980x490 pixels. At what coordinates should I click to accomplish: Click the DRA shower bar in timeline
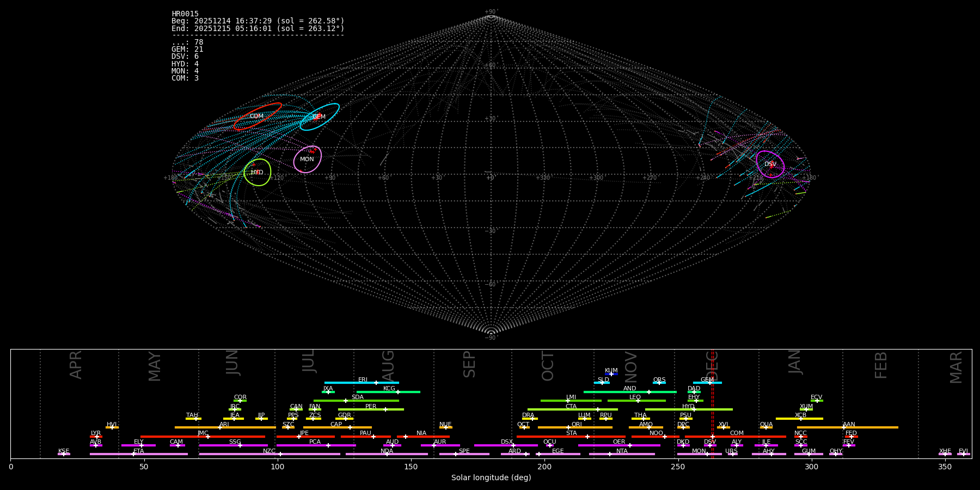[x=530, y=418]
